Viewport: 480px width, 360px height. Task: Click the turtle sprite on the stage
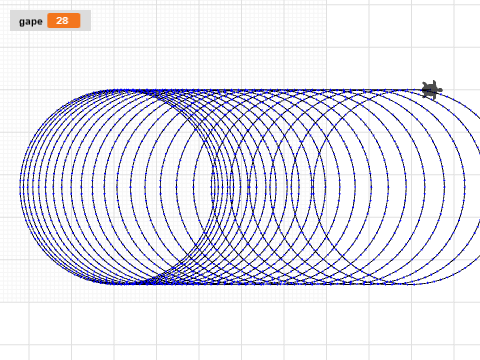432,90
